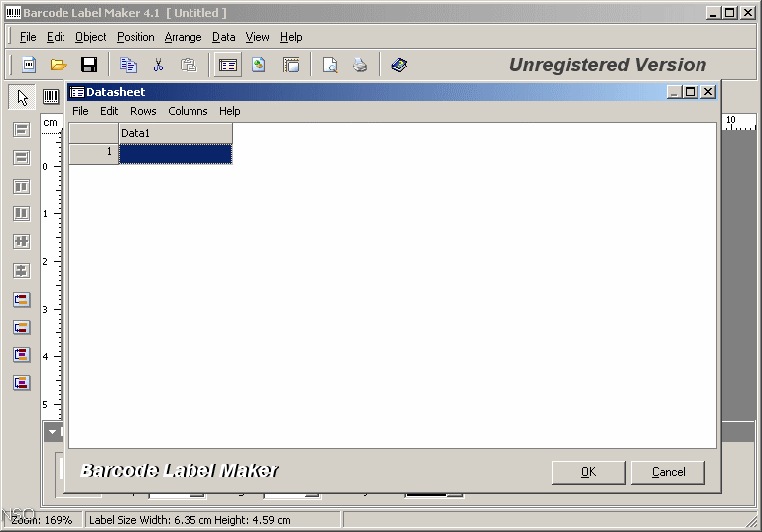Open the Datasheet File menu
Screen dimensions: 762x532
(x=80, y=111)
